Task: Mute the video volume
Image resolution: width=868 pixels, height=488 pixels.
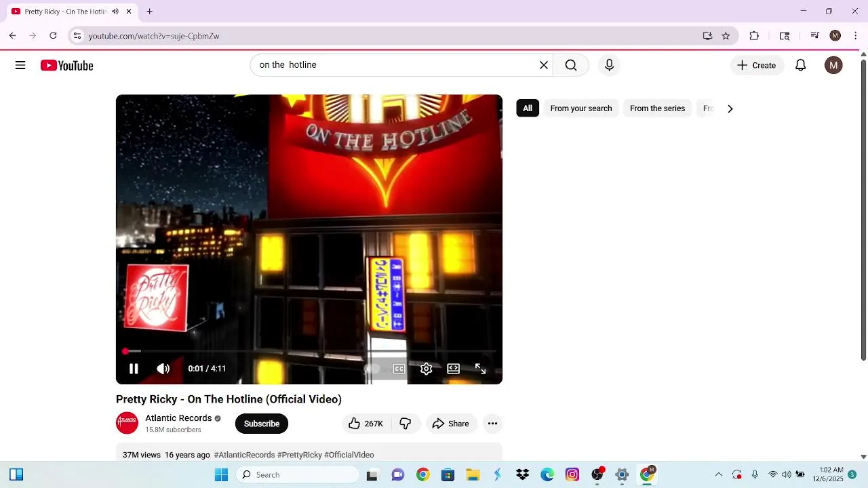Action: (163, 369)
